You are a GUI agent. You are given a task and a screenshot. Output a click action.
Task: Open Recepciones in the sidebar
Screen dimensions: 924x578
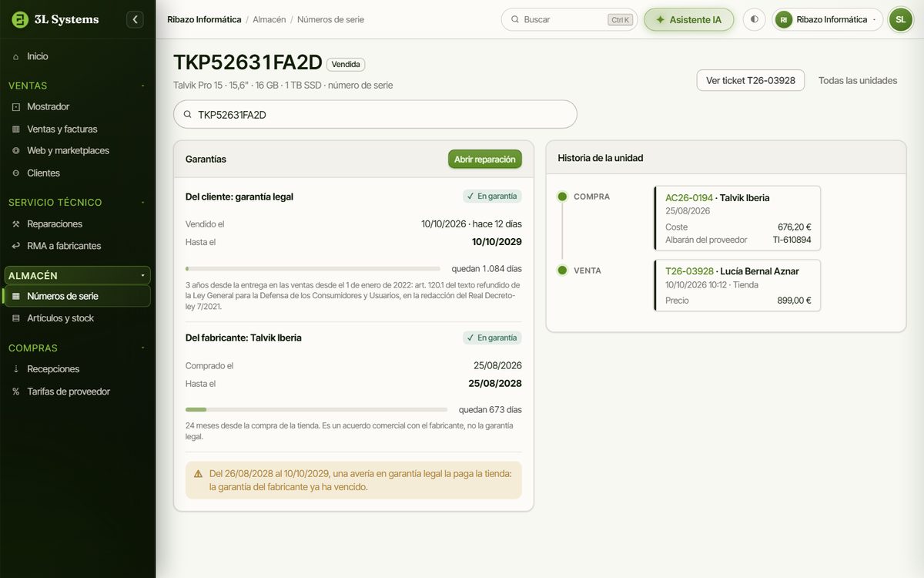pyautogui.click(x=78, y=369)
